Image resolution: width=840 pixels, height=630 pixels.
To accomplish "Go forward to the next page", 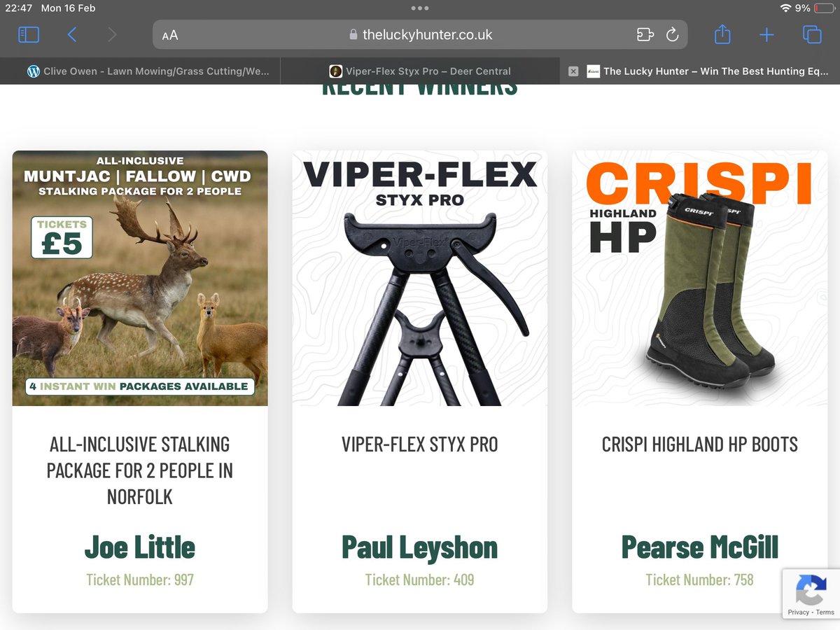I will point(113,34).
